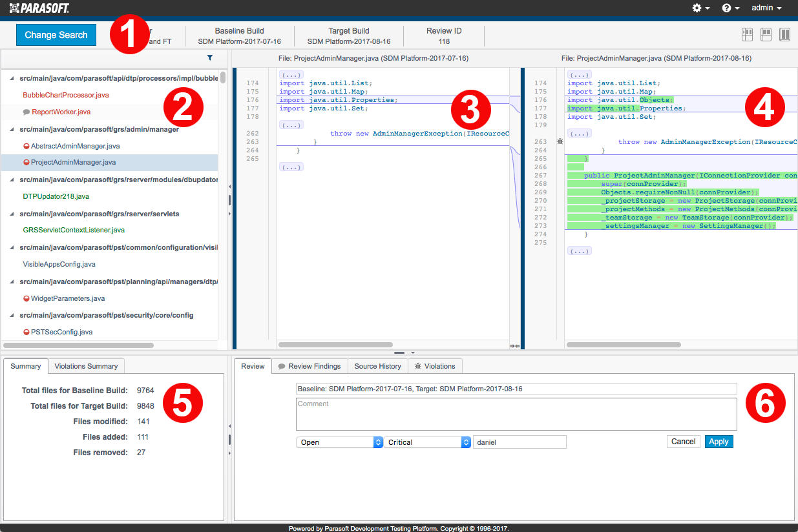798x532 pixels.
Task: Click red violation icon beside AbstractAdminManager.java
Action: point(26,146)
